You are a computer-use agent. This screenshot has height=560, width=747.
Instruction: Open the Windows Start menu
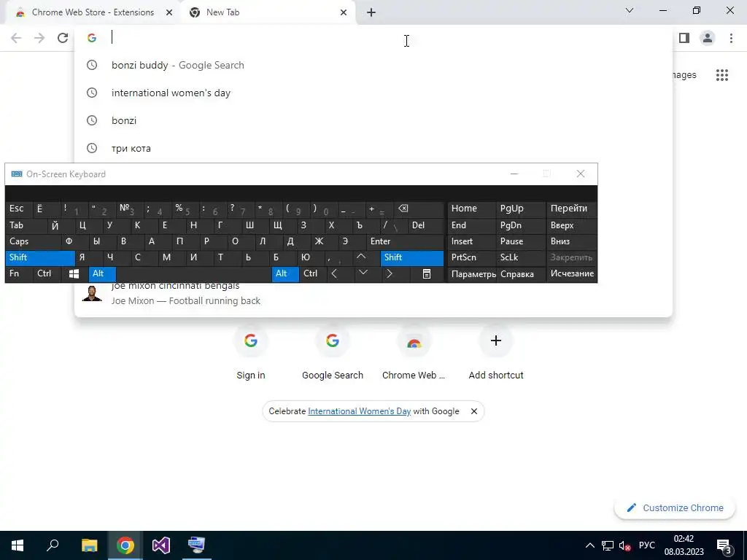click(x=18, y=545)
